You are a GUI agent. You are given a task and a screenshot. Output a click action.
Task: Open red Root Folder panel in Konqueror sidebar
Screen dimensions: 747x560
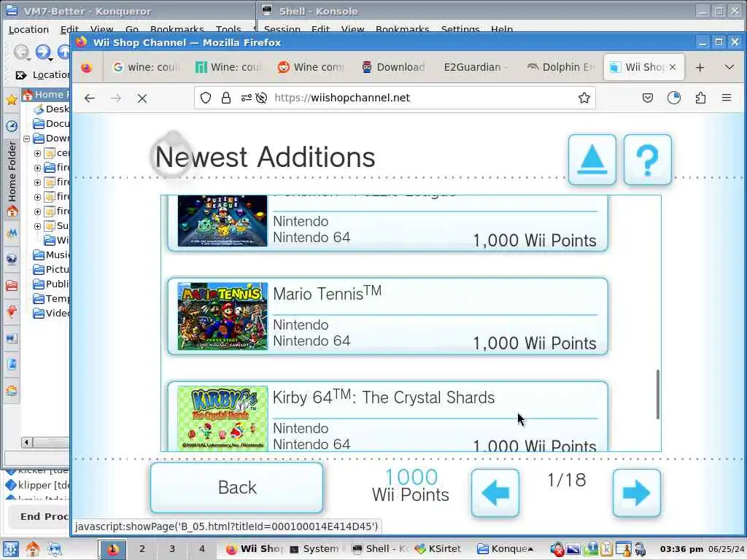[x=12, y=285]
